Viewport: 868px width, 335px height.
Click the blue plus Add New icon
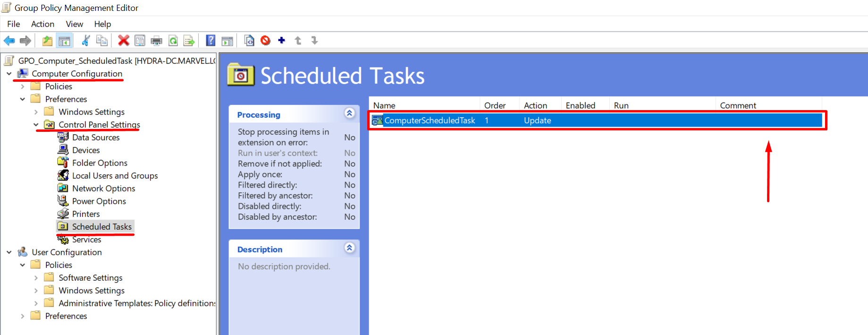point(282,41)
